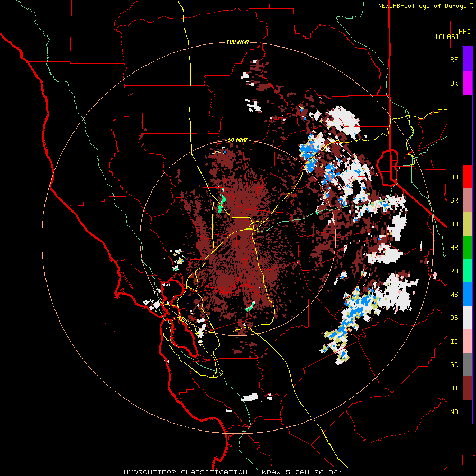
Task: Click the UK magenta legend swatch
Action: tap(467, 83)
